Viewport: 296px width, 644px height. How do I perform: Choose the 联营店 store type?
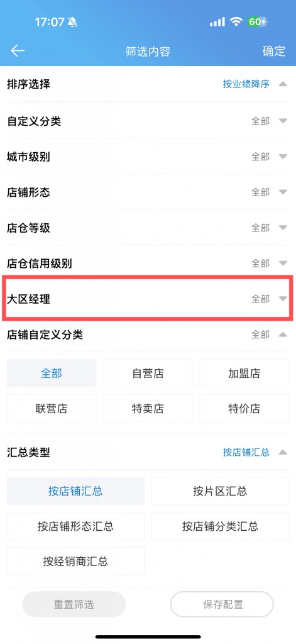click(x=52, y=409)
